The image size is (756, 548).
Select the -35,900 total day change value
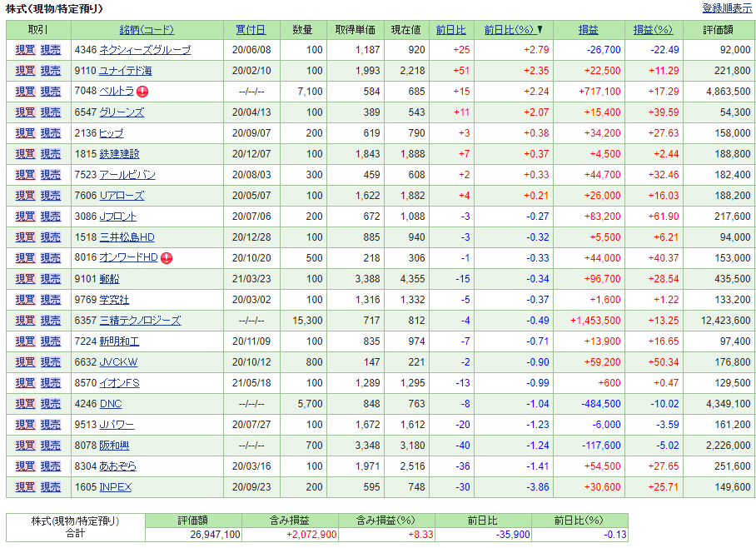[x=483, y=535]
